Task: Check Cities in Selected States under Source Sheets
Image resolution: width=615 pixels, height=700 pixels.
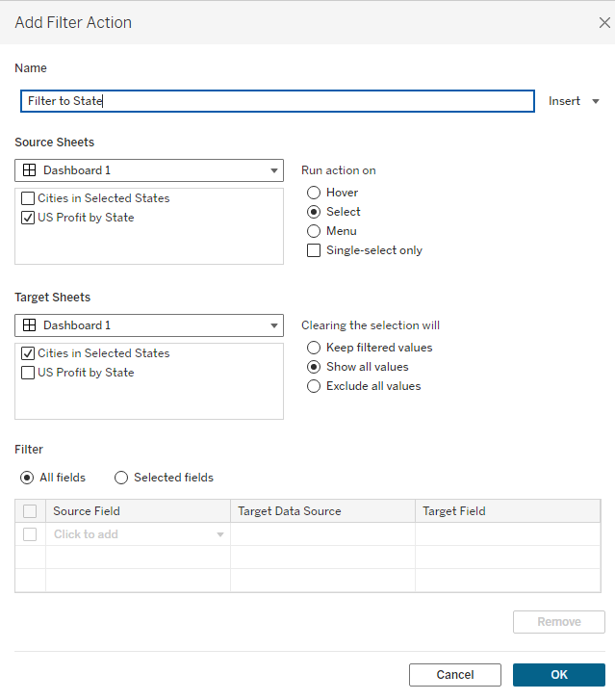Action: tap(28, 198)
